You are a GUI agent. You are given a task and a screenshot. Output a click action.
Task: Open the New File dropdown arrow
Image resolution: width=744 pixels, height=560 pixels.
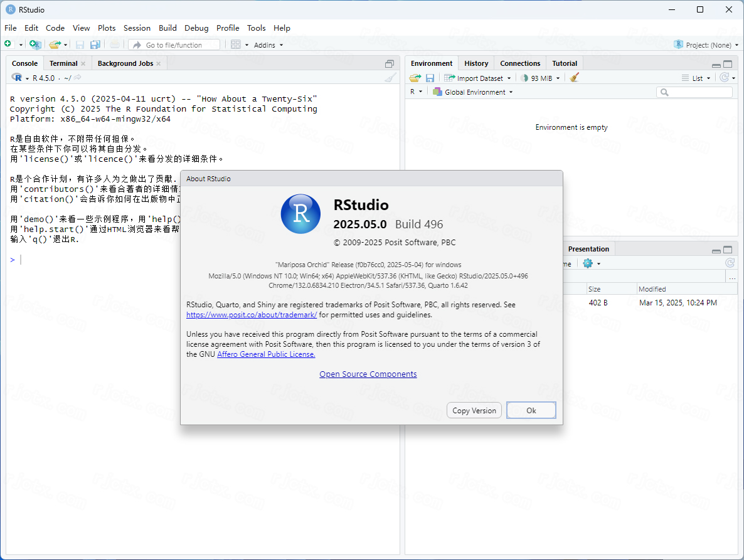[x=21, y=45]
